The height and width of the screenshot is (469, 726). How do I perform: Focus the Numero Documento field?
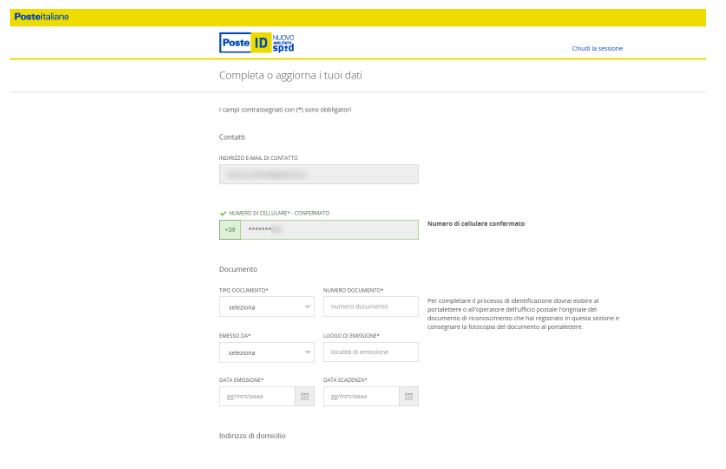tap(370, 306)
